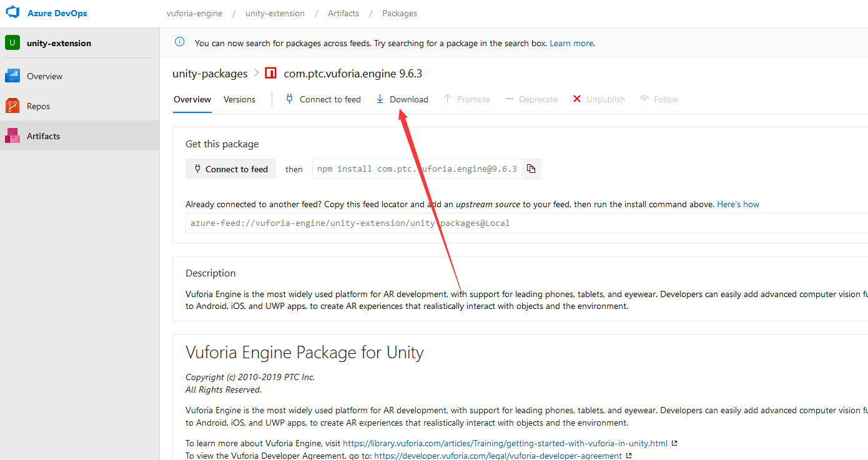Click the unity-extension project name in sidebar
The height and width of the screenshot is (460, 868).
pos(59,43)
